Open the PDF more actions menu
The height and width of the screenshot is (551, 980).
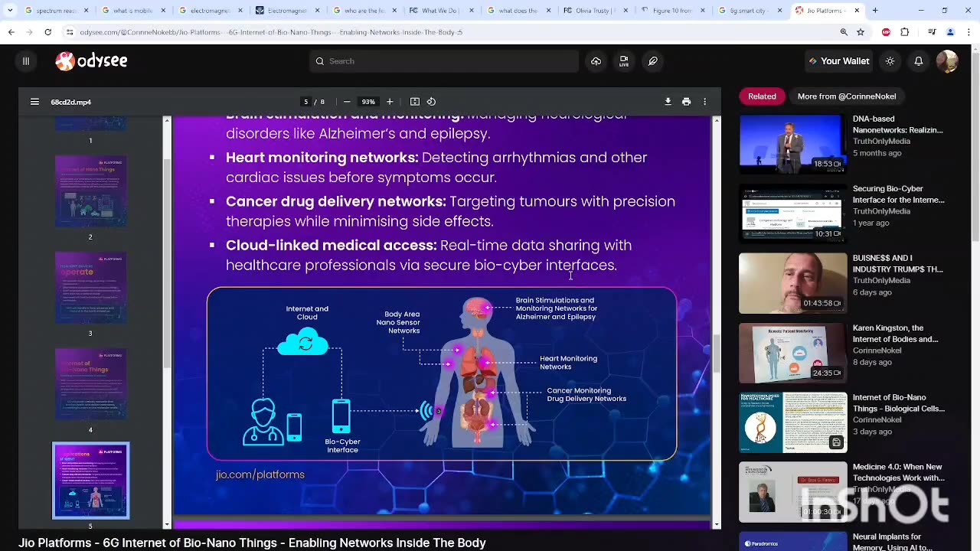point(704,102)
